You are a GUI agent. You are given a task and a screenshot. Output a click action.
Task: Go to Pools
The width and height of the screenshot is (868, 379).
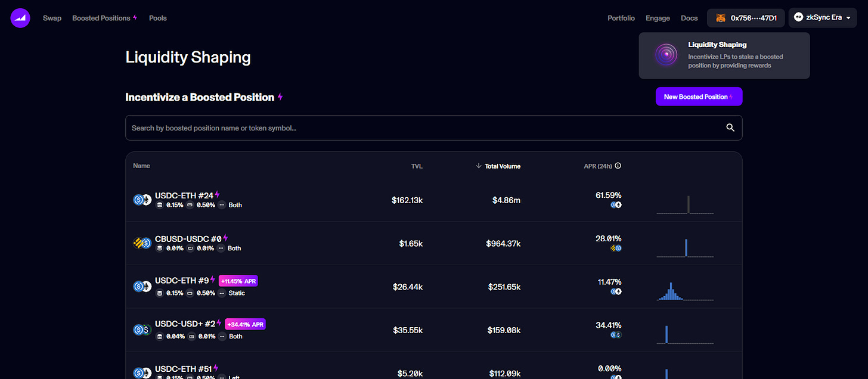pos(158,18)
